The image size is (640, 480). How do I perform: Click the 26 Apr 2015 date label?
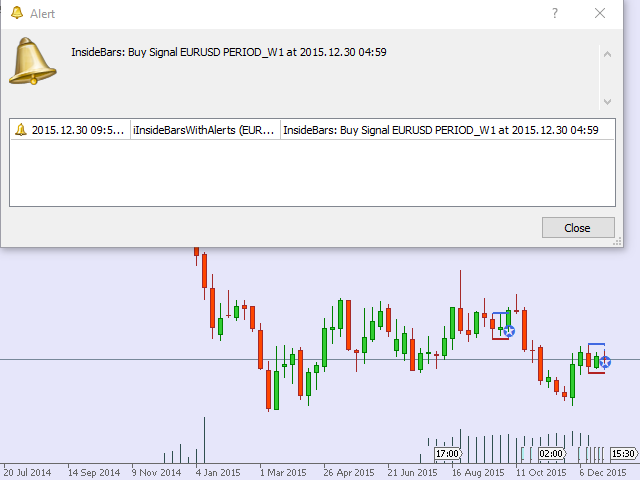point(349,473)
